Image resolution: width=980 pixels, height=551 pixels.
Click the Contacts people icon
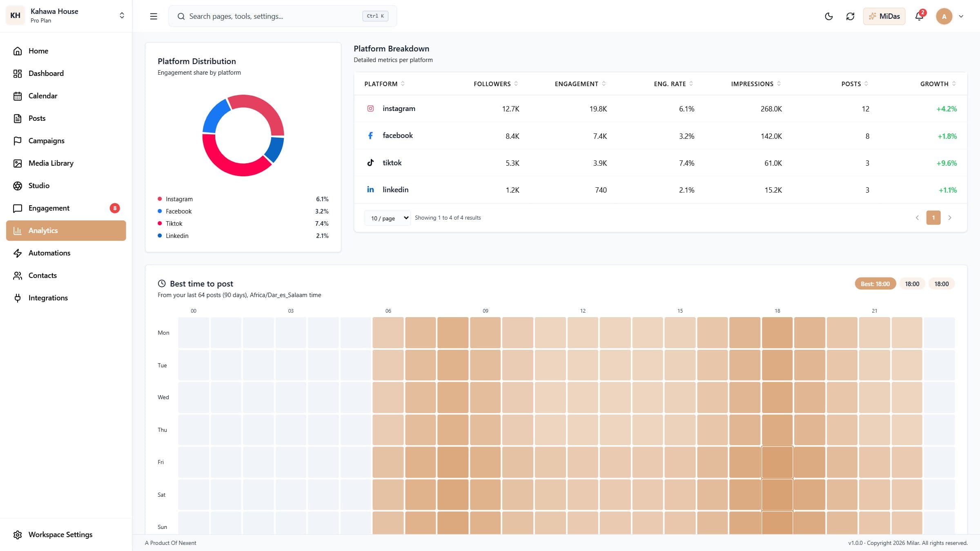[x=18, y=275]
